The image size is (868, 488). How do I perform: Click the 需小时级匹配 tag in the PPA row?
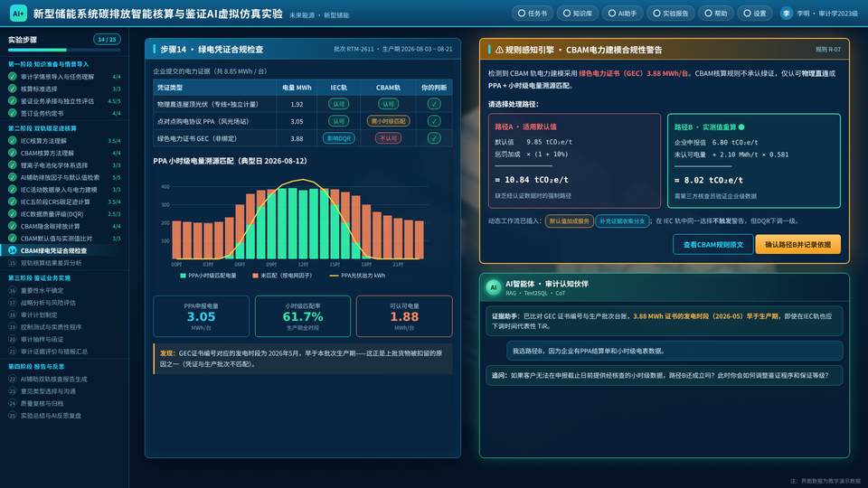[x=388, y=121]
